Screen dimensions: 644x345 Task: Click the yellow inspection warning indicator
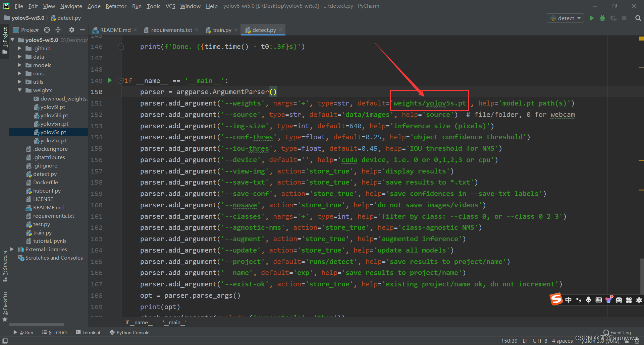pyautogui.click(x=641, y=39)
